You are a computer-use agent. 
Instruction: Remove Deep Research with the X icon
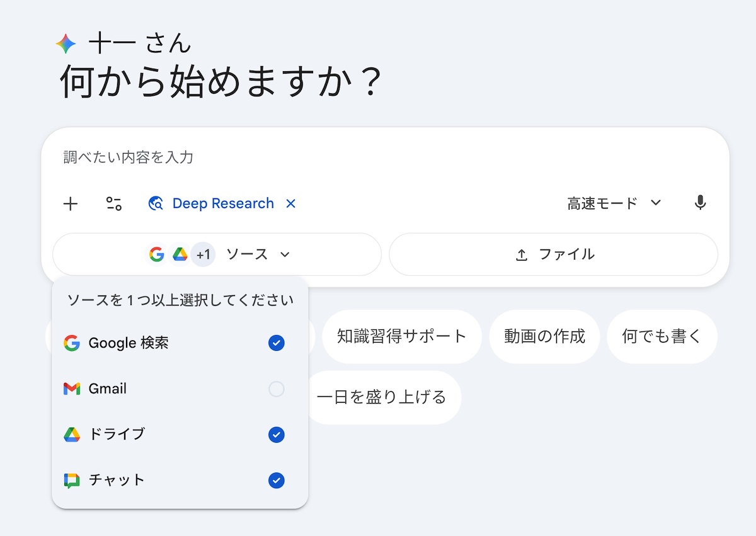[290, 203]
